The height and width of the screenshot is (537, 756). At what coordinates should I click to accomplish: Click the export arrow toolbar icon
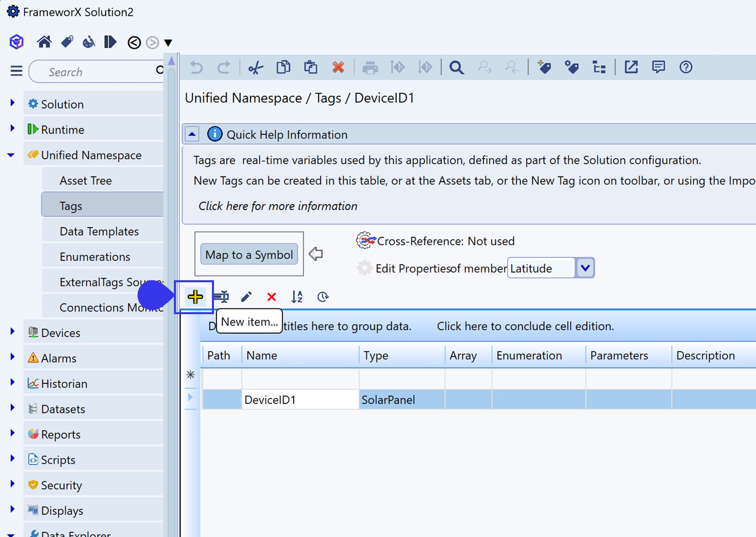pos(425,67)
